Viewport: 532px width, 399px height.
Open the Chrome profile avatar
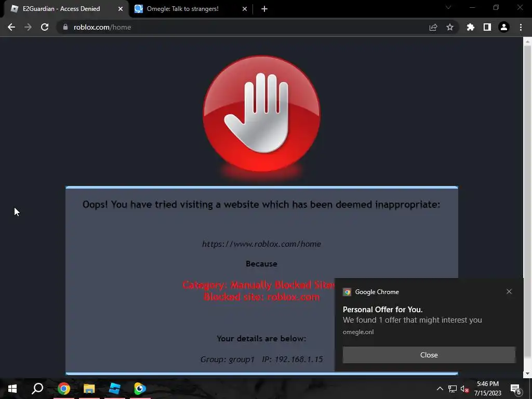point(504,27)
